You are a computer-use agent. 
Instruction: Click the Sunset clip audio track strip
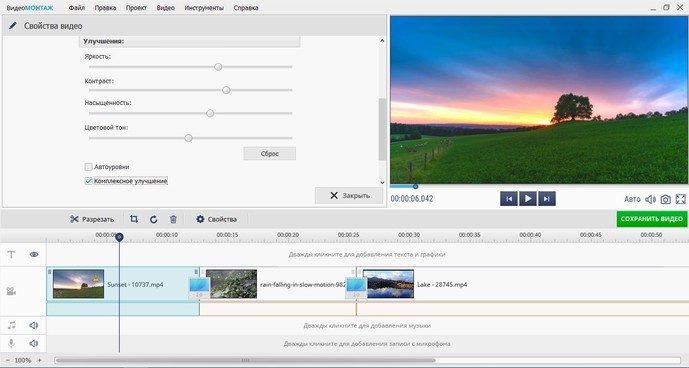point(123,309)
